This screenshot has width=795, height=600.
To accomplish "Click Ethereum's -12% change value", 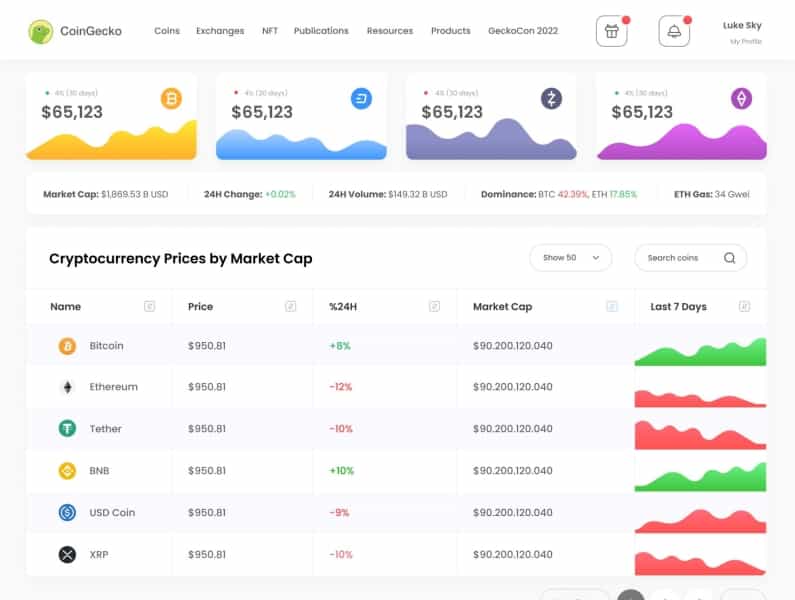I will pyautogui.click(x=341, y=387).
